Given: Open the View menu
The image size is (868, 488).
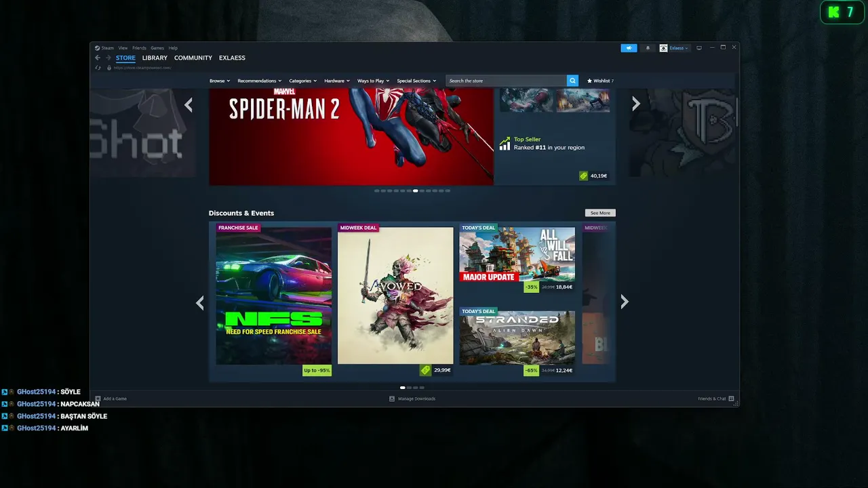Looking at the screenshot, I should [x=123, y=48].
